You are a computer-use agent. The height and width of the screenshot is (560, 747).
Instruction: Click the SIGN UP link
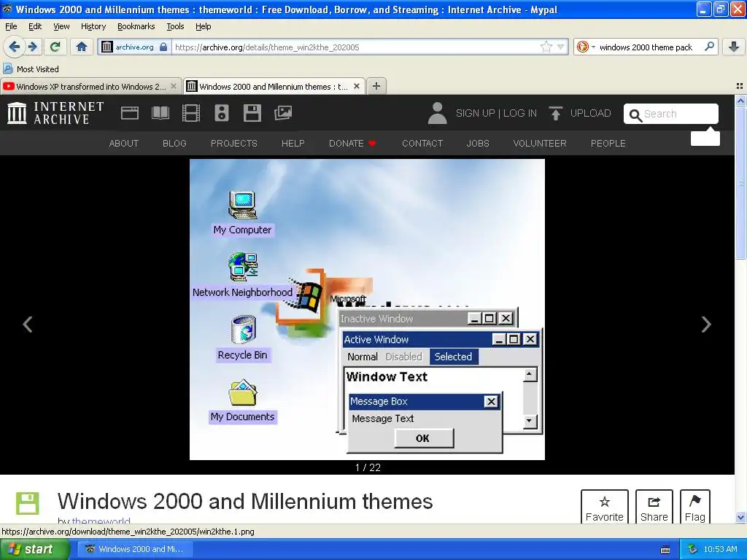point(475,113)
